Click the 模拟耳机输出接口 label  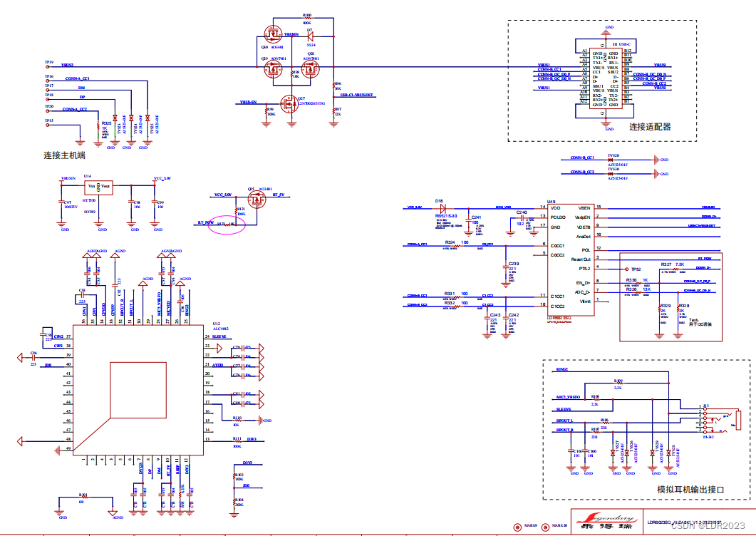click(690, 490)
